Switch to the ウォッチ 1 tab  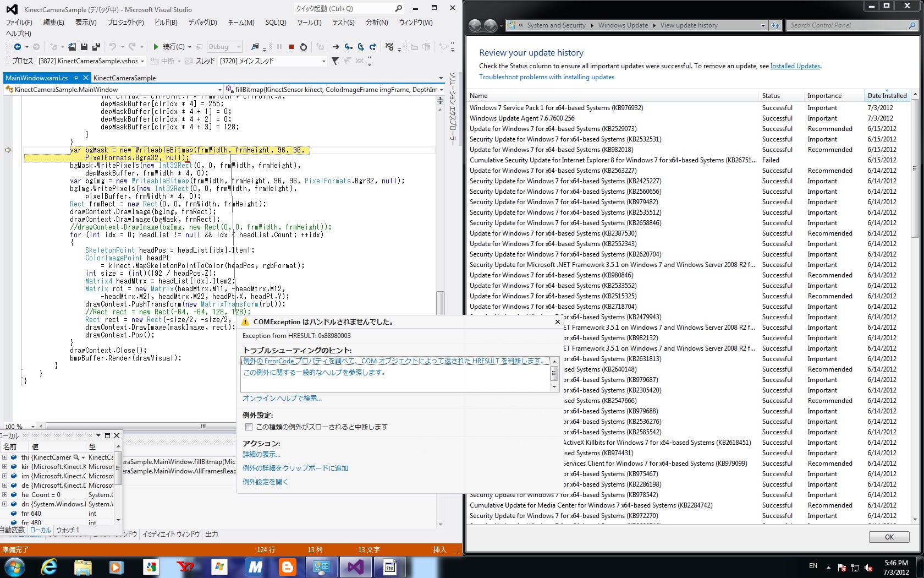click(x=68, y=530)
